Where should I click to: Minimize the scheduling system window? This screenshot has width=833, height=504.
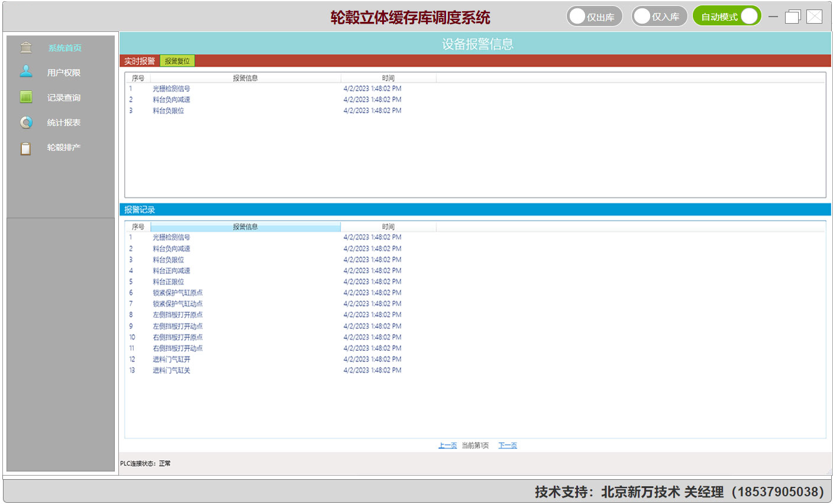(773, 17)
